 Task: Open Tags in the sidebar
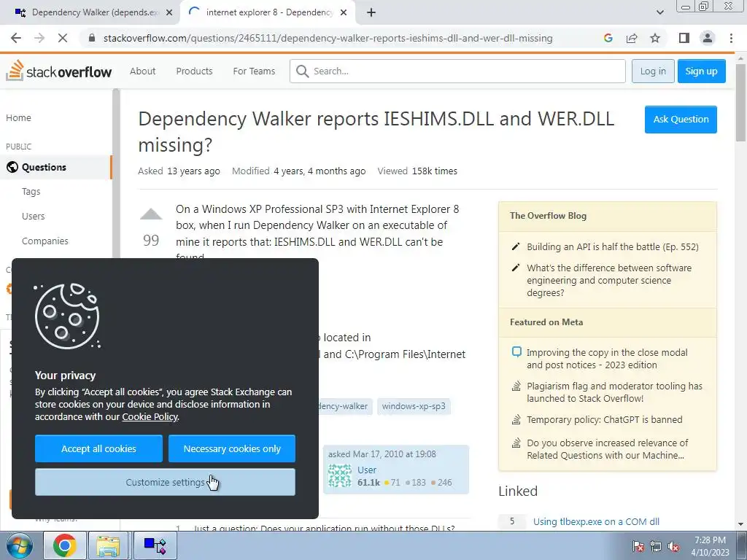tap(31, 192)
